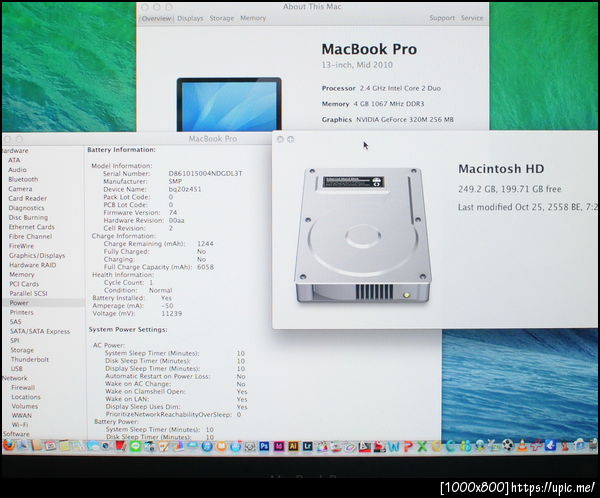This screenshot has width=600, height=498.
Task: Click the Full Charge Capacity value 6058
Action: tap(205, 267)
